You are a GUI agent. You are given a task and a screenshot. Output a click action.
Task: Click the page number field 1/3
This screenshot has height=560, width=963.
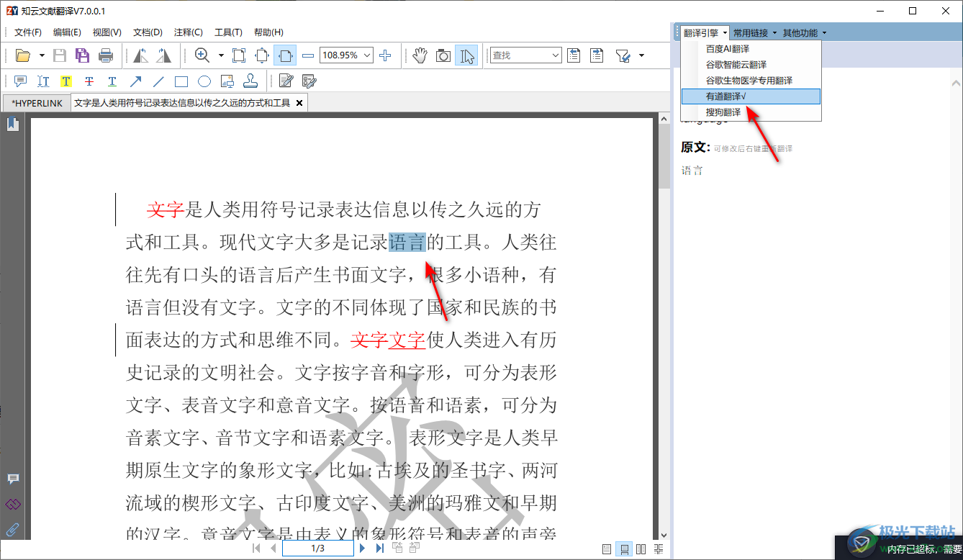click(x=317, y=548)
